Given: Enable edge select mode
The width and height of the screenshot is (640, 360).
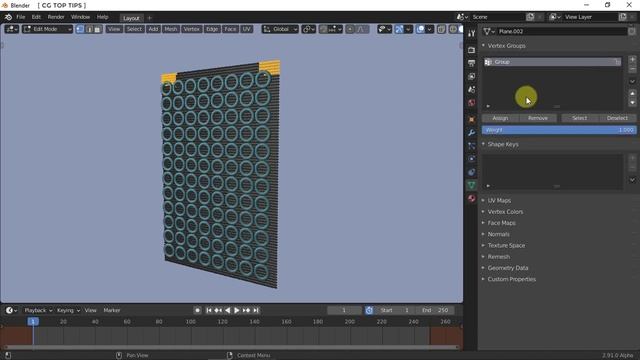Looking at the screenshot, I should [x=89, y=29].
